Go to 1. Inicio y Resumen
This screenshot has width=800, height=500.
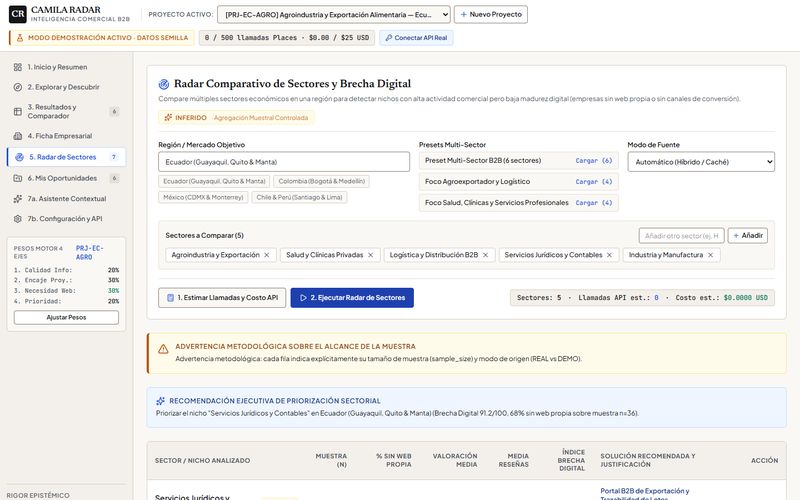(x=66, y=67)
